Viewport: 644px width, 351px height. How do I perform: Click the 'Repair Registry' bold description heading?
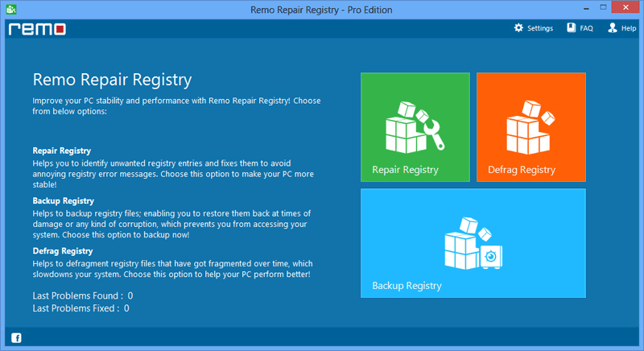coord(62,151)
